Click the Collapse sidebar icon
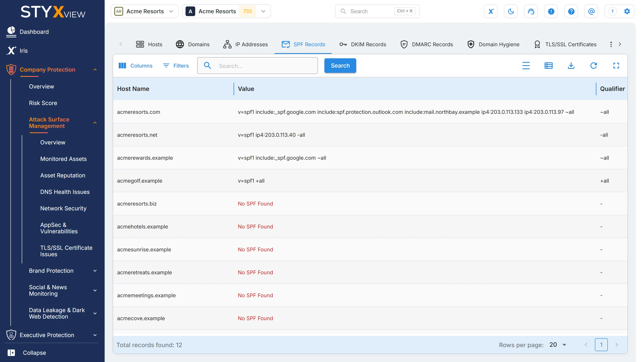The width and height of the screenshot is (644, 362). point(11,353)
